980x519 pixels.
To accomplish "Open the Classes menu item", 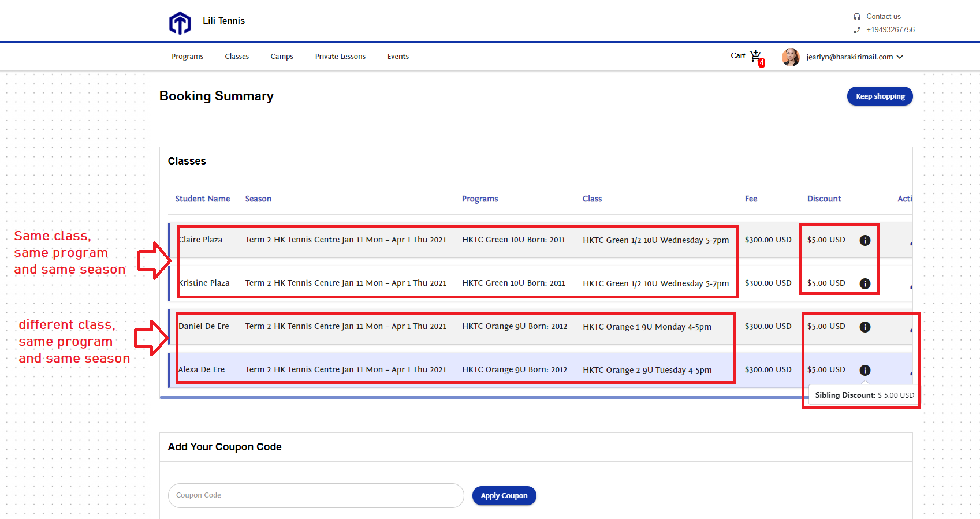I will click(237, 57).
